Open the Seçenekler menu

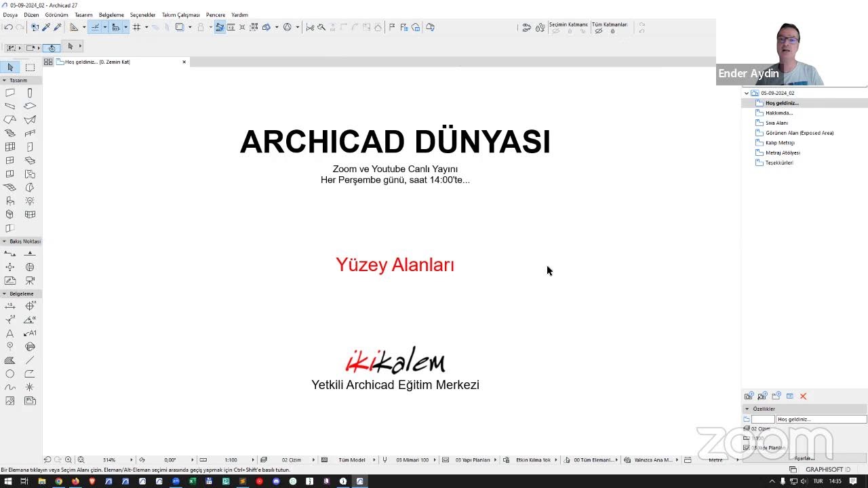tap(143, 14)
